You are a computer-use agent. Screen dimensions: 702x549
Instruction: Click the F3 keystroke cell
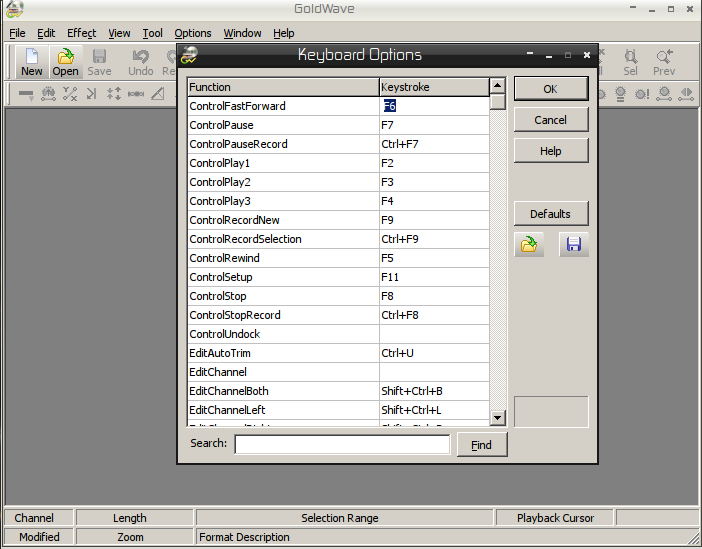coord(434,182)
